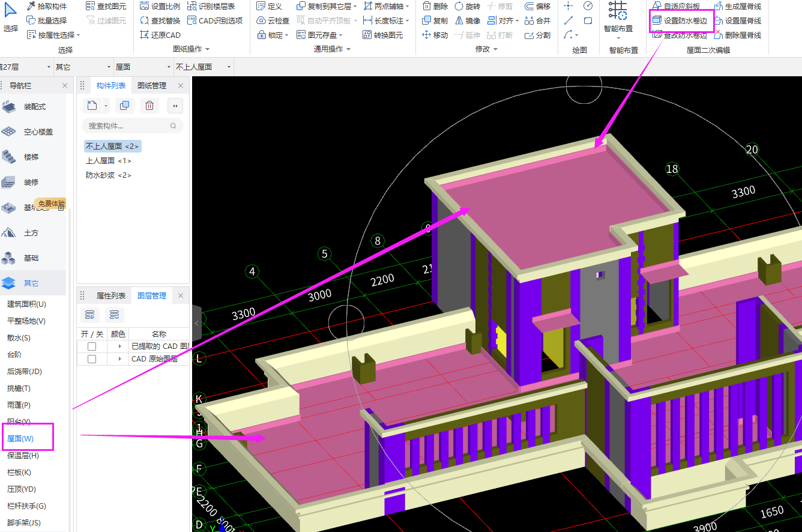The height and width of the screenshot is (532, 802).
Task: Click 还原CAD restore tool
Action: coord(160,35)
